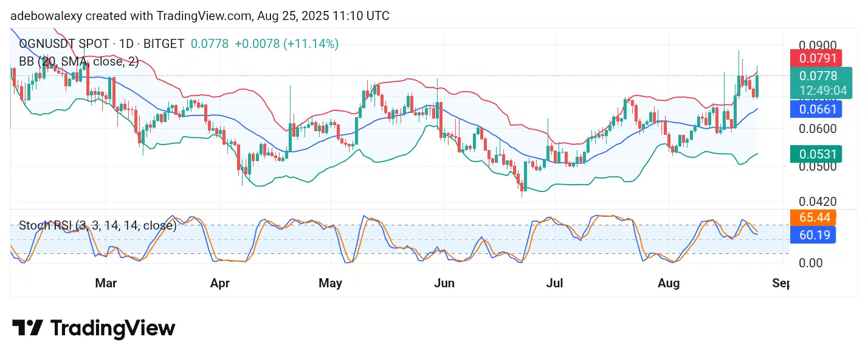Viewport: 868px width, 359px height.
Task: Click the red 0.0791 upper band price label
Action: pyautogui.click(x=815, y=58)
